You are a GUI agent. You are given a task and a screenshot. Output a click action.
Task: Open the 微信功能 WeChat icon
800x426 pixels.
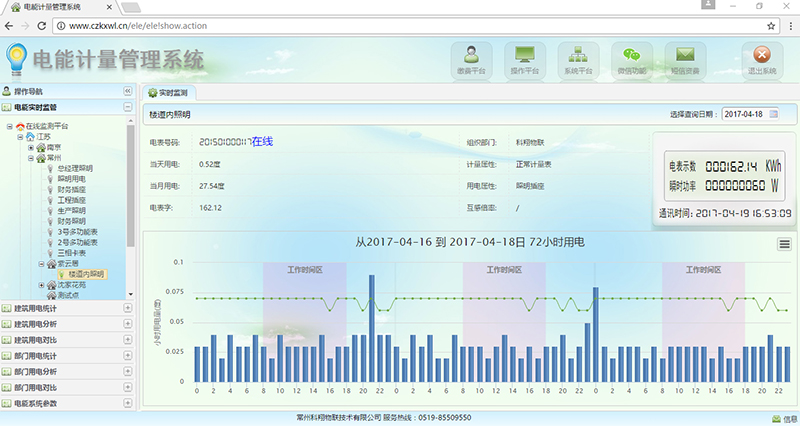[631, 58]
